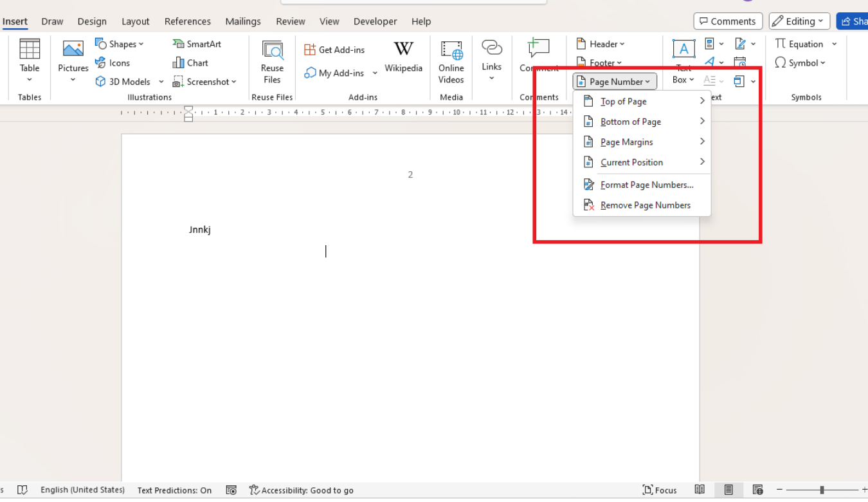Switch to the View tab

(329, 21)
